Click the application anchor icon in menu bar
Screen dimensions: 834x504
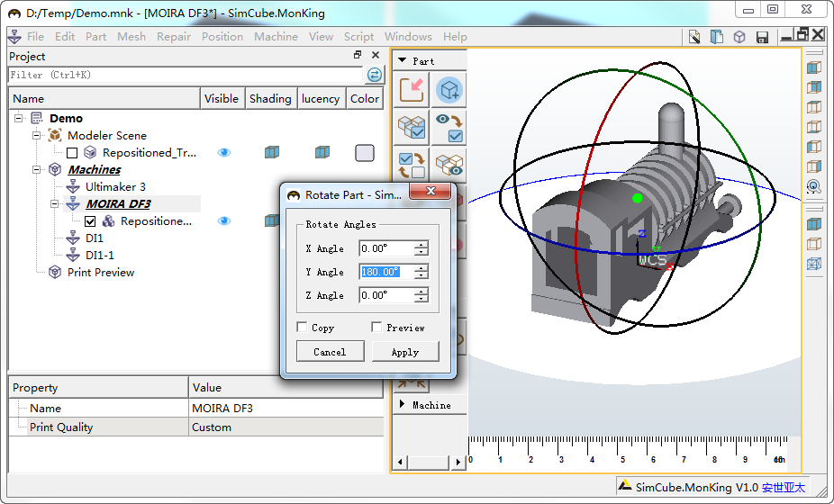(15, 37)
